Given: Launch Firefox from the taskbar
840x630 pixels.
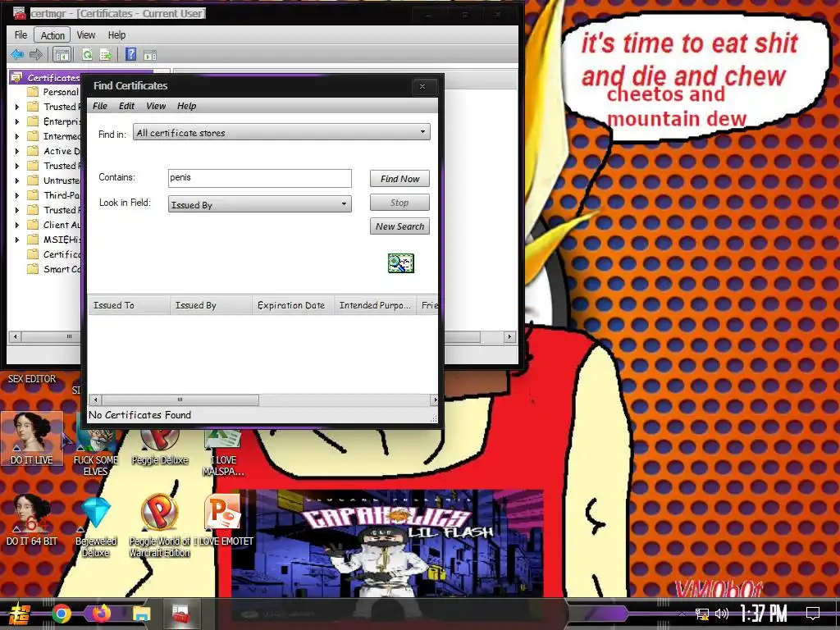Looking at the screenshot, I should point(101,614).
